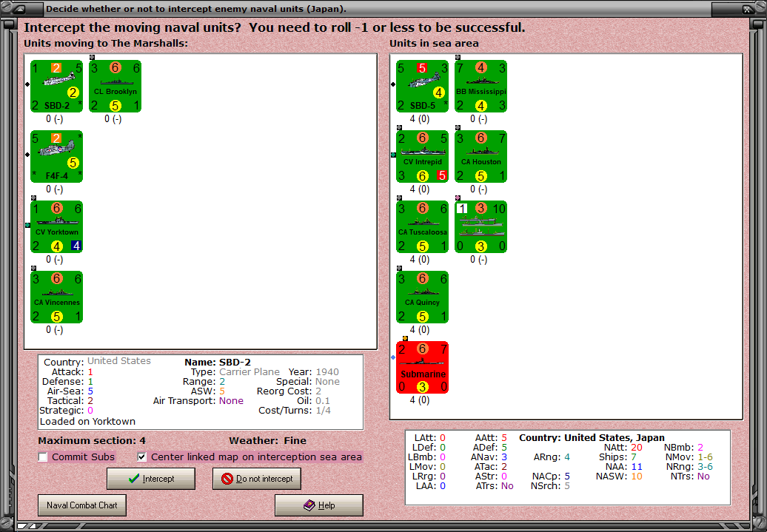Click the 'Air Transport: None' value

[x=198, y=401]
